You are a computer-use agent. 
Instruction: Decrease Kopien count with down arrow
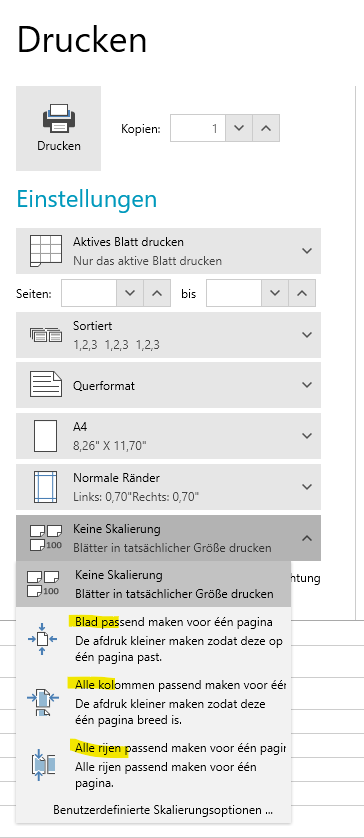[238, 128]
